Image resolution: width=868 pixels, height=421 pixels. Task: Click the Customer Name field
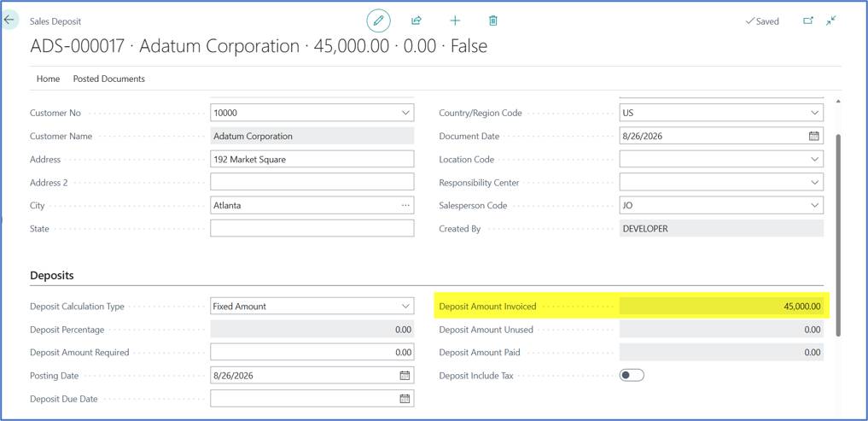coord(312,137)
